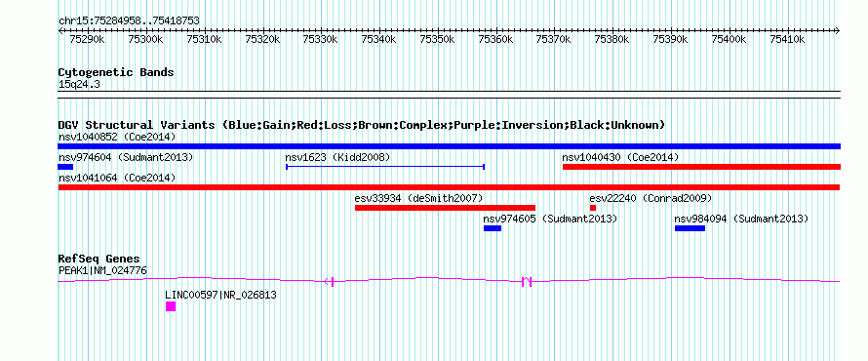This screenshot has height=361, width=868.
Task: Click the PEAK1 exon mark with arrowhead
Action: tap(329, 282)
